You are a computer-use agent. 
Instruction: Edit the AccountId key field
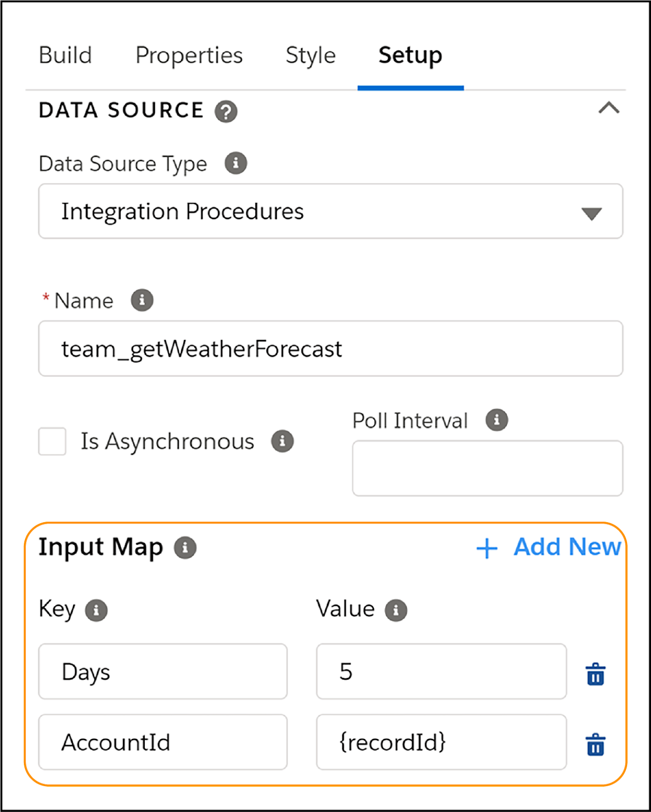[x=163, y=742]
